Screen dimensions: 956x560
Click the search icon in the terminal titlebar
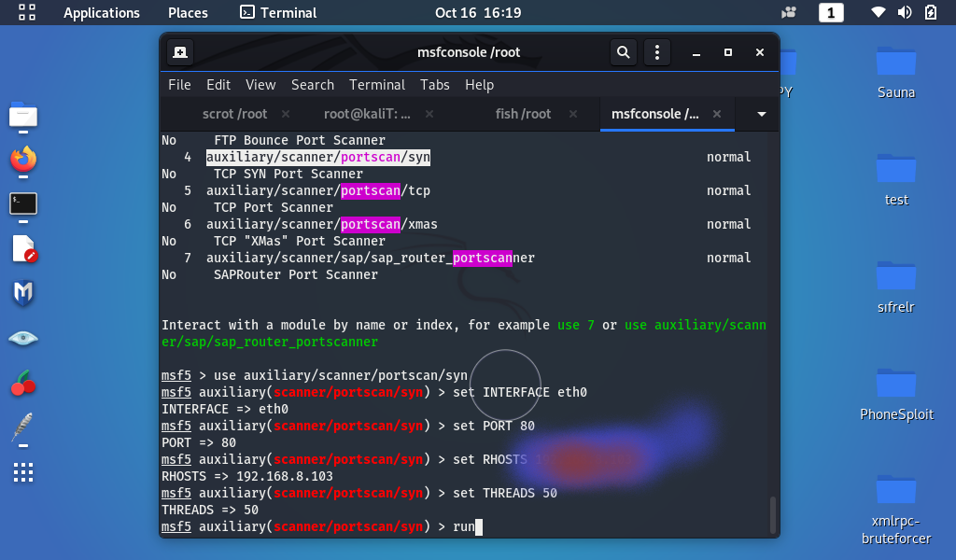point(623,52)
